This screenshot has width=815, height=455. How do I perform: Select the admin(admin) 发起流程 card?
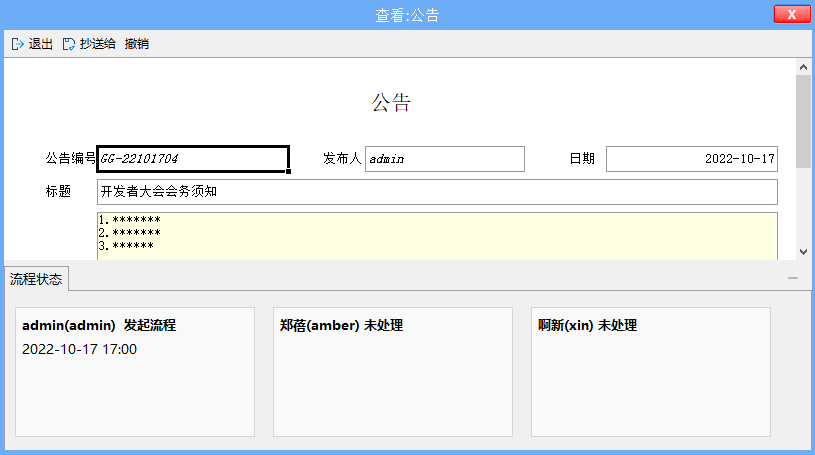tap(135, 372)
